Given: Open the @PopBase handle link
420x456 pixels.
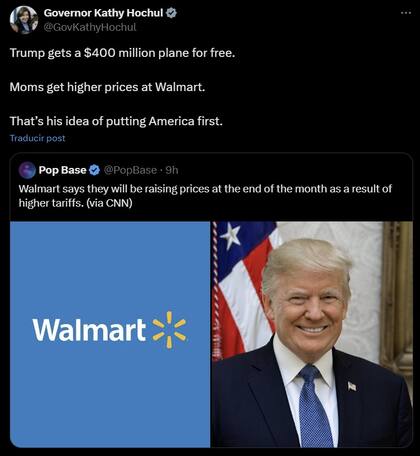Looking at the screenshot, I should (x=130, y=170).
